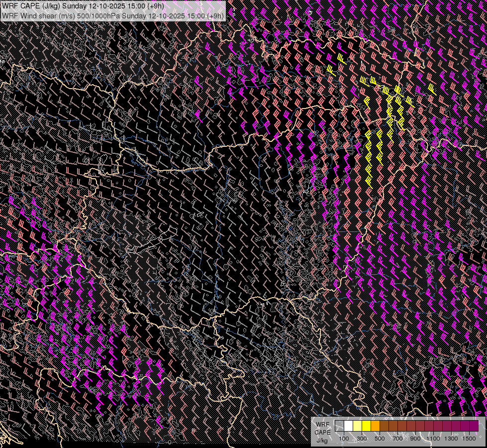Click the legend's J/kg unit label
This screenshot has height=448, width=487.
coord(322,441)
